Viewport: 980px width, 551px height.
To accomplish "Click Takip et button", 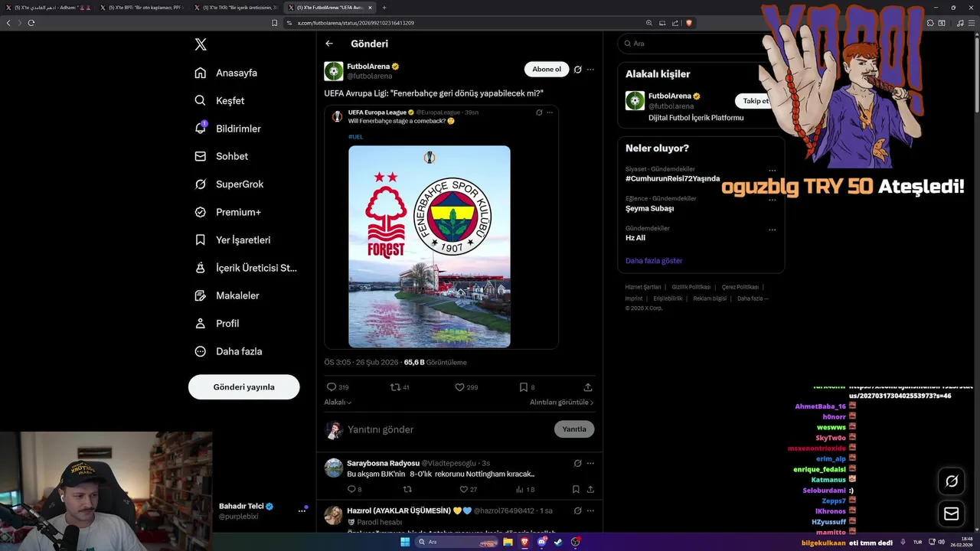I will 755,101.
